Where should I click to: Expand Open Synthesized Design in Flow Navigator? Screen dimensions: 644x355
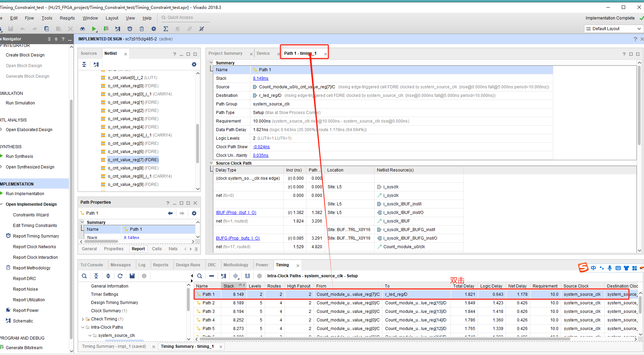2,167
